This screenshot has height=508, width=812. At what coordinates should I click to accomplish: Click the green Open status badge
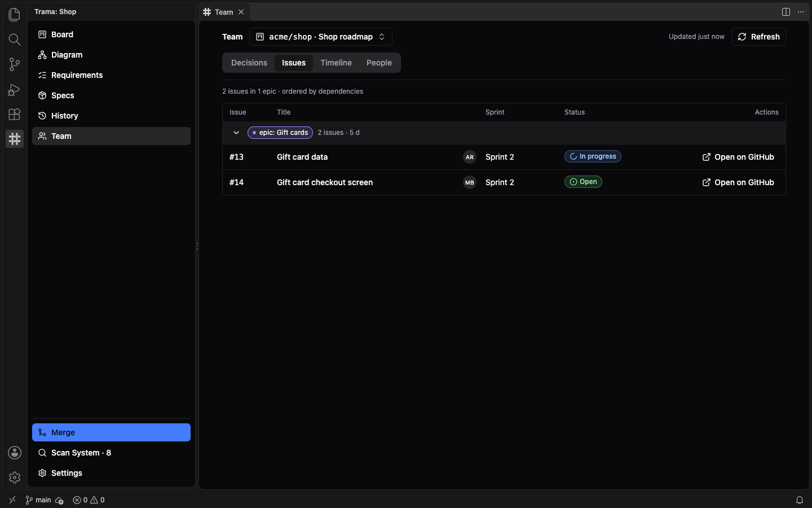point(583,182)
